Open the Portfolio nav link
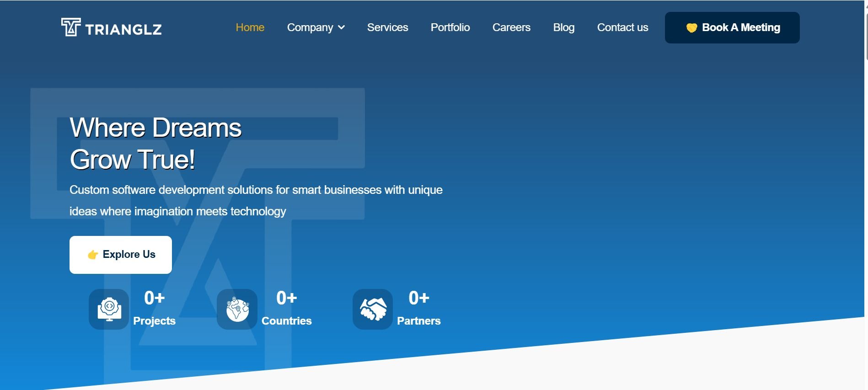The image size is (868, 390). click(x=450, y=27)
